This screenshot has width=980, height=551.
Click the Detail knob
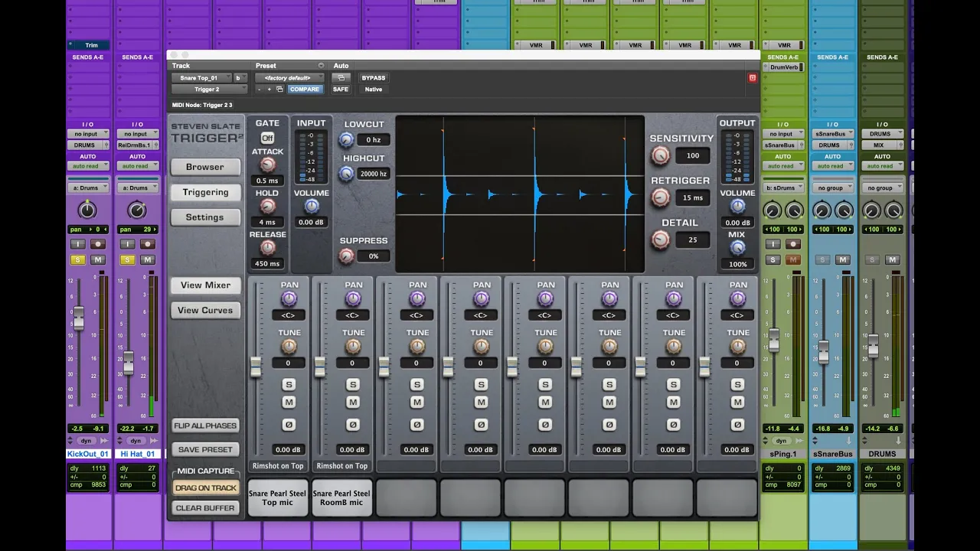(x=660, y=240)
